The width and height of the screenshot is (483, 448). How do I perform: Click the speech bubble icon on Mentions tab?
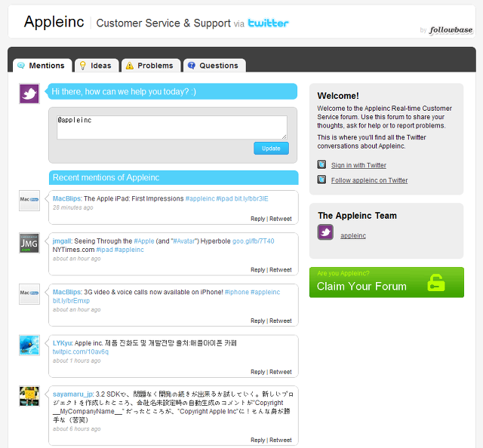click(x=21, y=66)
